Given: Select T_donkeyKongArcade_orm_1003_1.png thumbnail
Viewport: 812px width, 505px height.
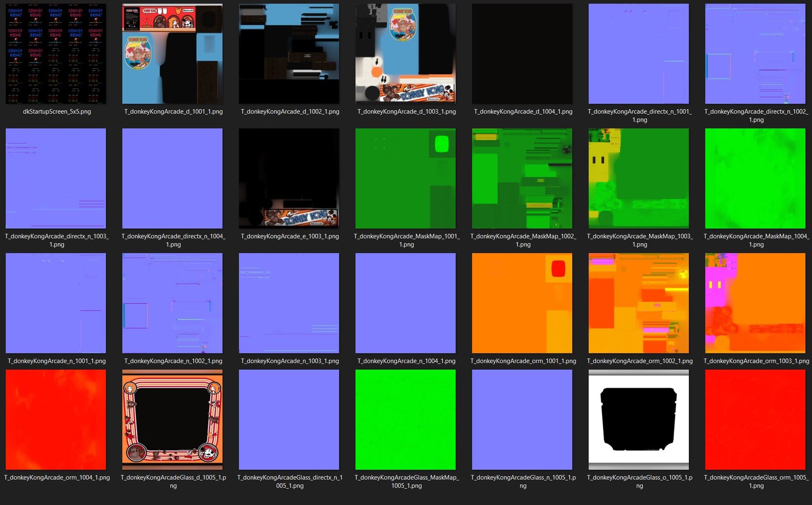Looking at the screenshot, I should 756,303.
